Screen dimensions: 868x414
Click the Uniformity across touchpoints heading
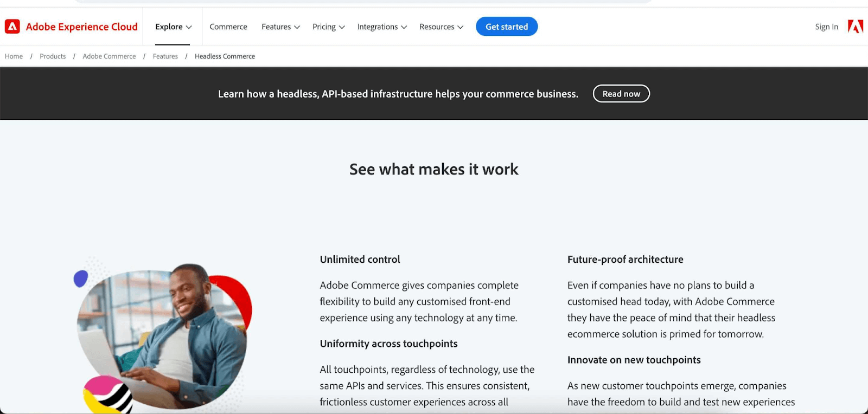click(389, 344)
